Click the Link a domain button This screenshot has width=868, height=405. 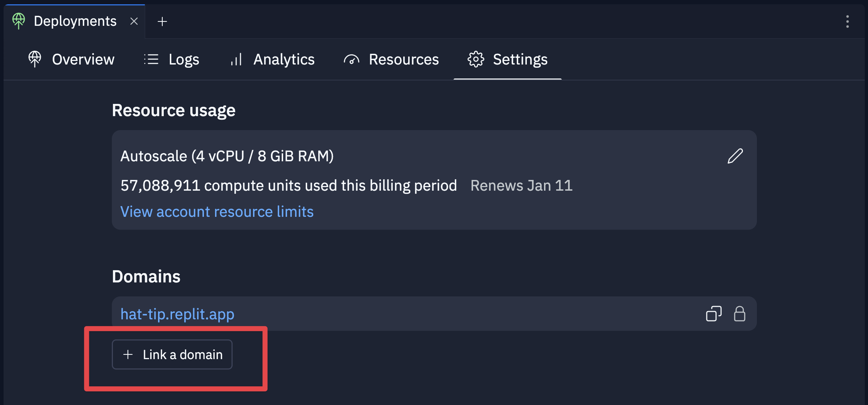[x=172, y=354]
